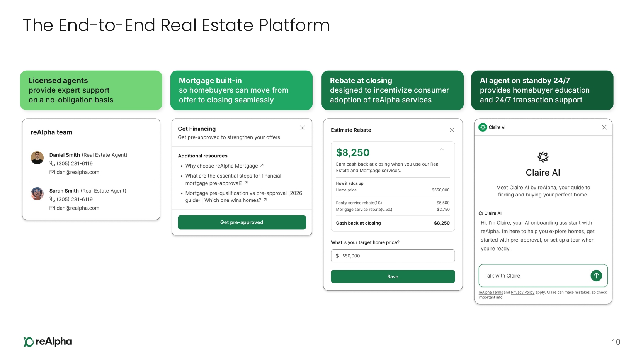Collapse the $8,250 rebate breakdown chevron

(442, 150)
